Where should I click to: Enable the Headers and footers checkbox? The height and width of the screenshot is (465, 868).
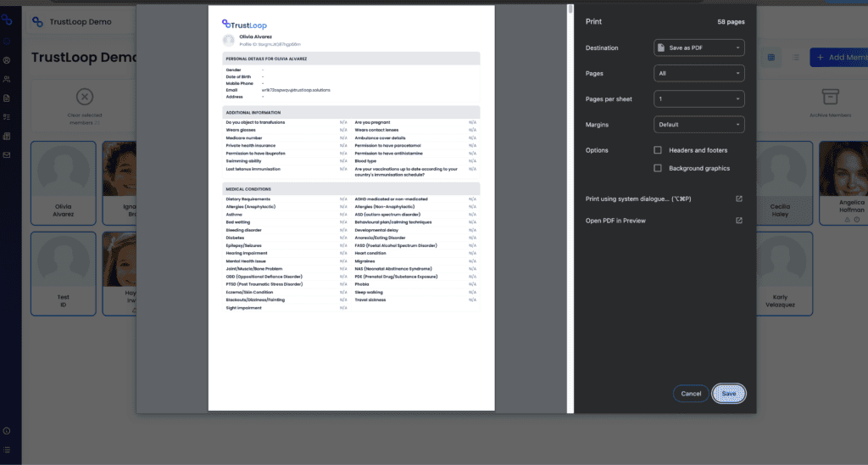click(658, 150)
